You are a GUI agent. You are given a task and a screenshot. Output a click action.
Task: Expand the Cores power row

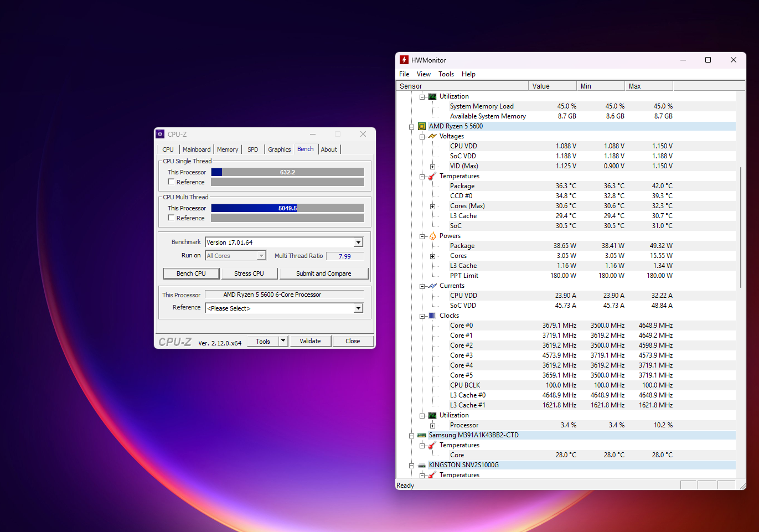432,256
